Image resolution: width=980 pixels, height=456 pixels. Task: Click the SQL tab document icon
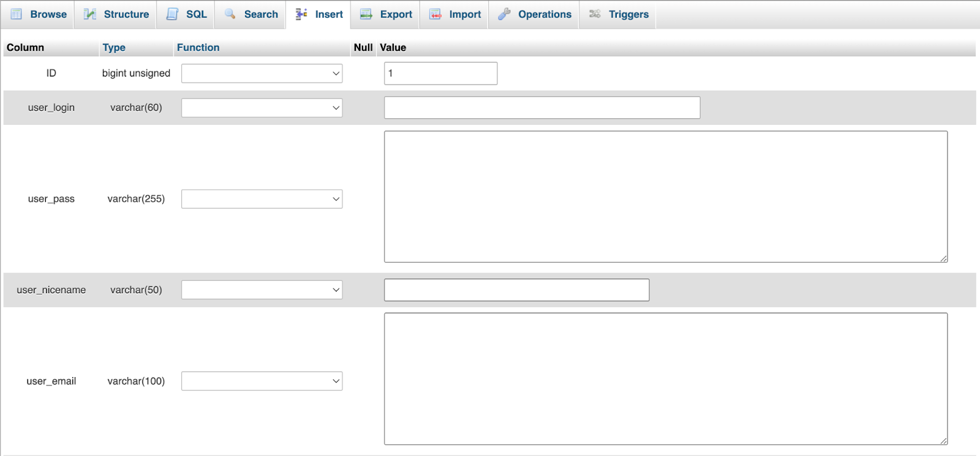coord(173,14)
